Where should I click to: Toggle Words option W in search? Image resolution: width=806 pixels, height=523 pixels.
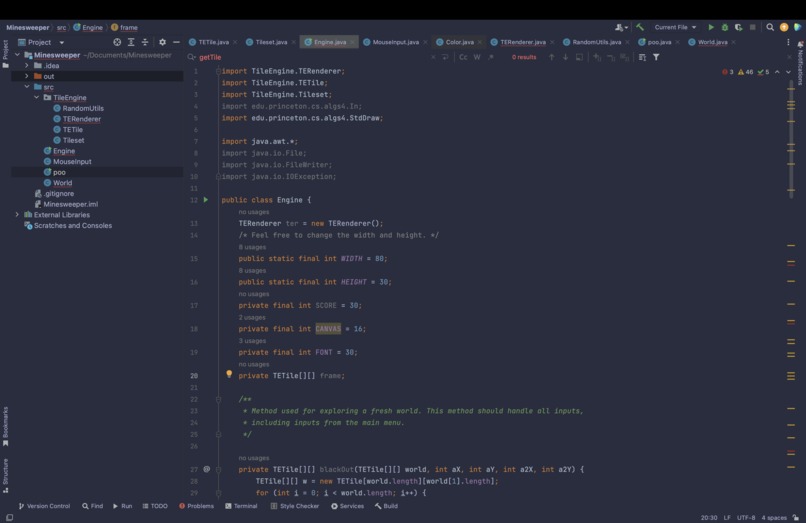point(477,57)
